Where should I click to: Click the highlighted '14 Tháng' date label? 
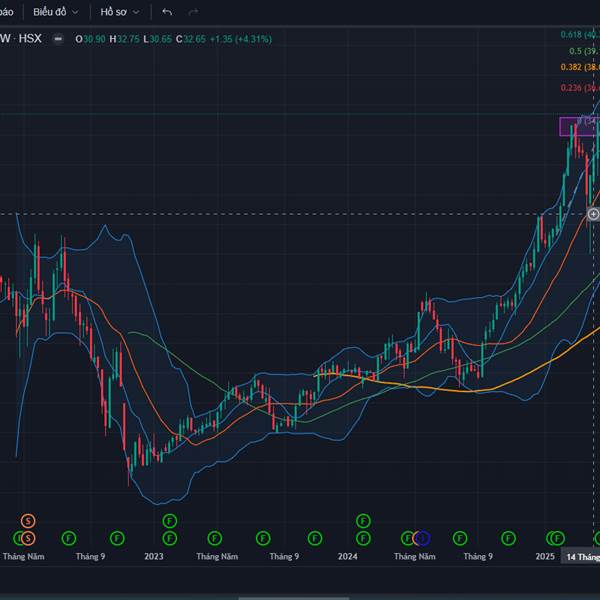point(581,556)
